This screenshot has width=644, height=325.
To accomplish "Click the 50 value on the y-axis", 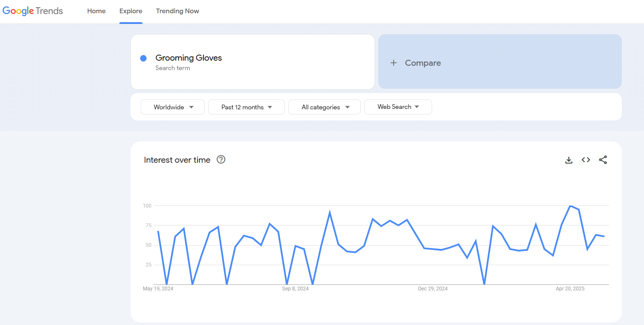I will (x=148, y=245).
